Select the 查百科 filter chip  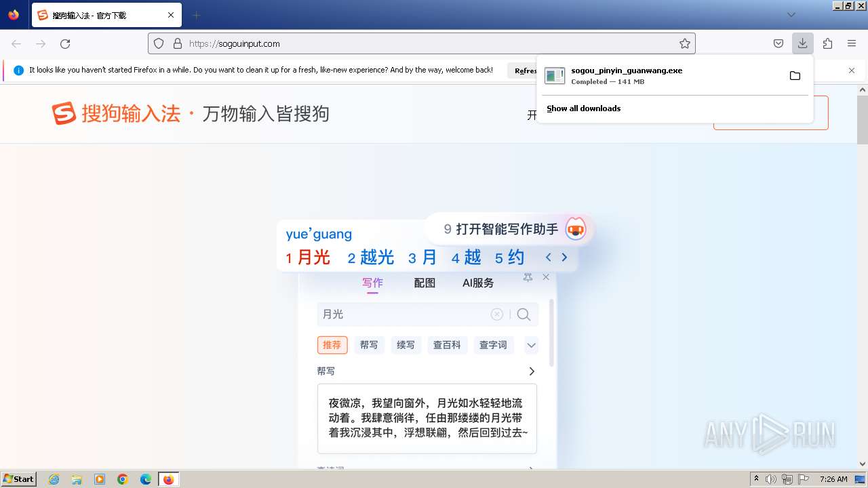click(447, 345)
